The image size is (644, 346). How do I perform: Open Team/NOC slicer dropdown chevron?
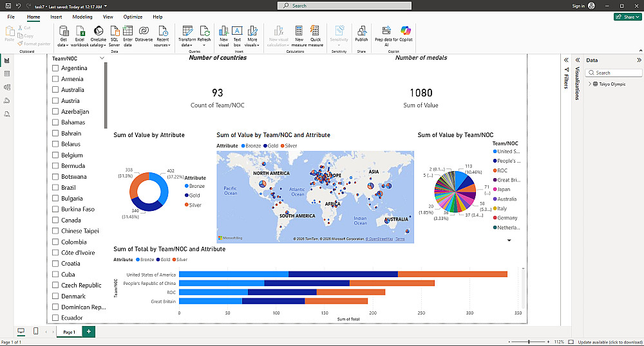(x=102, y=59)
